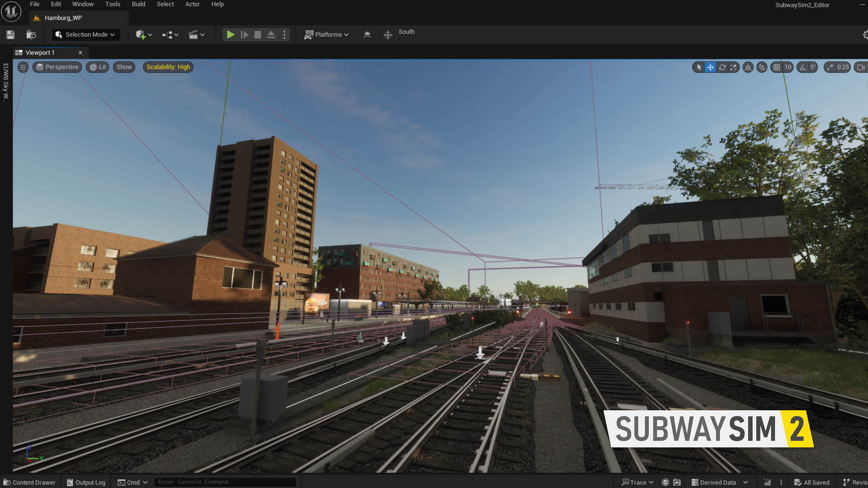The image size is (868, 488).
Task: Click the Scalability: High button
Action: pos(168,67)
